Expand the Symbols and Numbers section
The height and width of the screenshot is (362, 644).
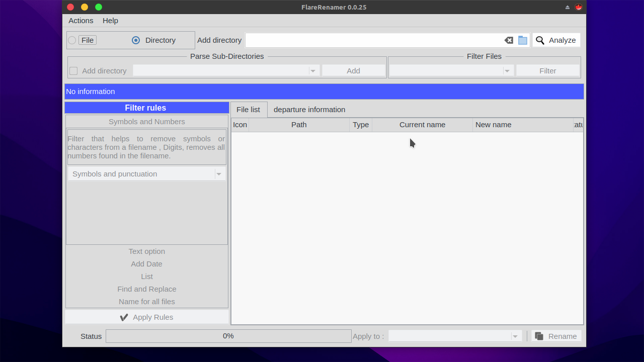(147, 122)
